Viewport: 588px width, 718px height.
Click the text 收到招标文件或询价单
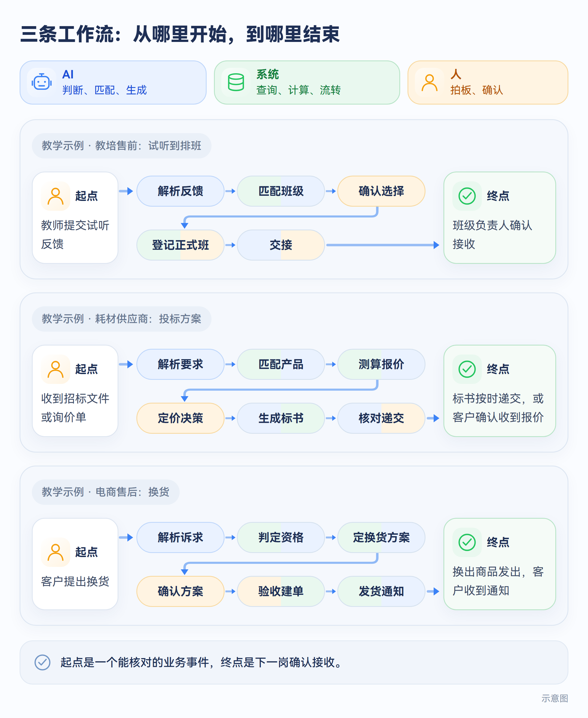coord(75,408)
